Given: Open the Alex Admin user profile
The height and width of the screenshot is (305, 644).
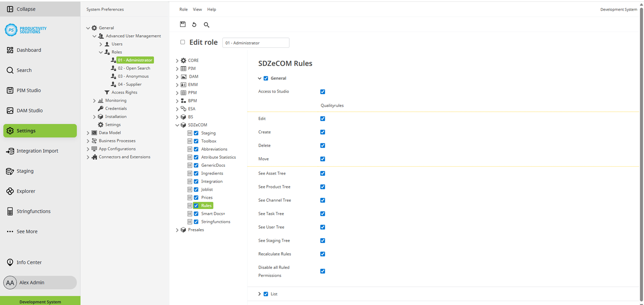Looking at the screenshot, I should [x=32, y=282].
